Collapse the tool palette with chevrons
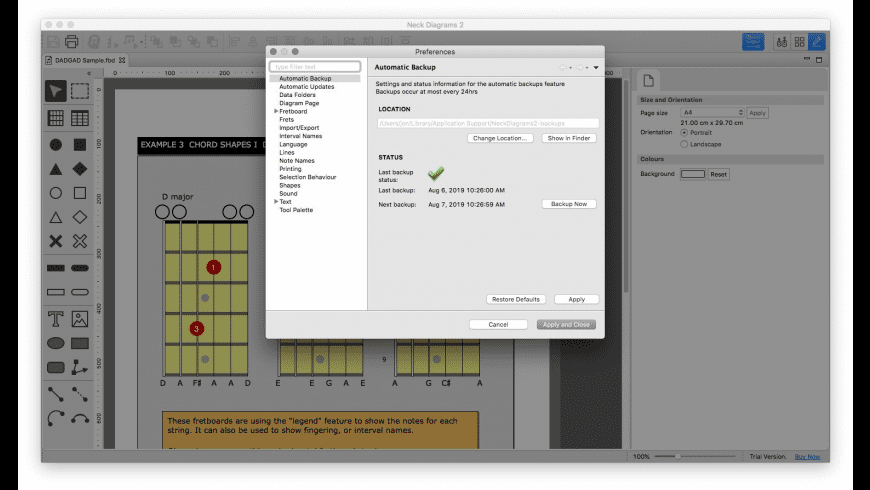Screen dimensions: 870x490 (89, 73)
